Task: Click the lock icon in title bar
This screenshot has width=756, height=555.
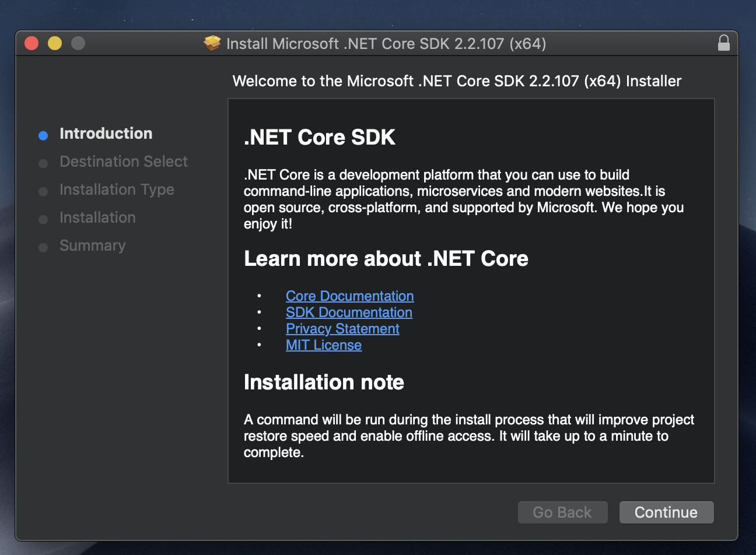Action: [x=723, y=43]
